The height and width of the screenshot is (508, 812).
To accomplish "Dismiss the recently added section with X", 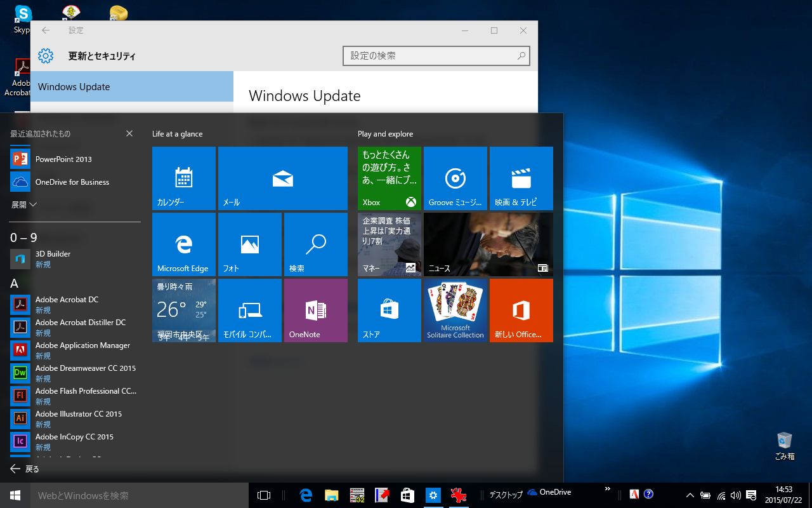I will coord(129,133).
